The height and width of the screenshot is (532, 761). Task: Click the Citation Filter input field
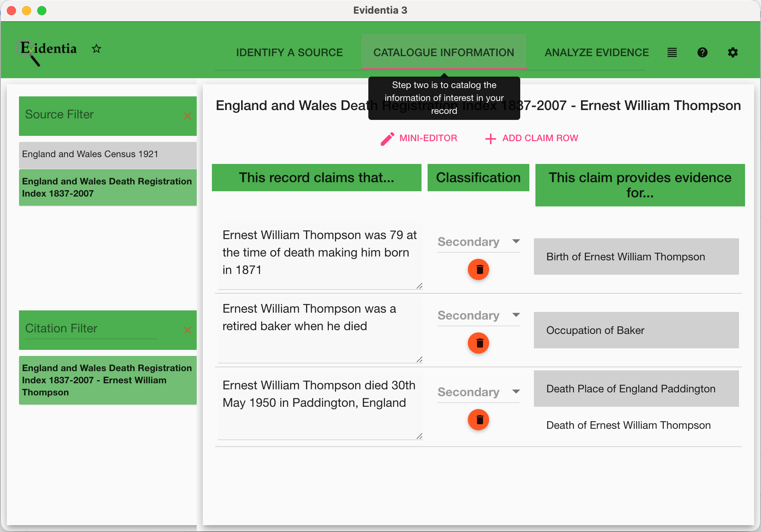tap(91, 329)
